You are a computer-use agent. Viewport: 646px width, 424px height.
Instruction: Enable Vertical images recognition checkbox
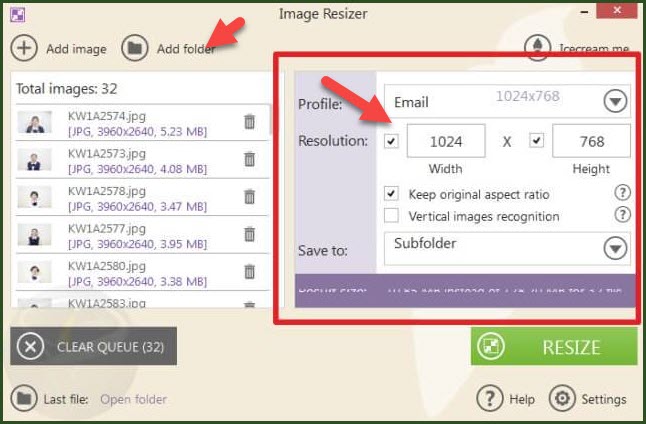391,216
